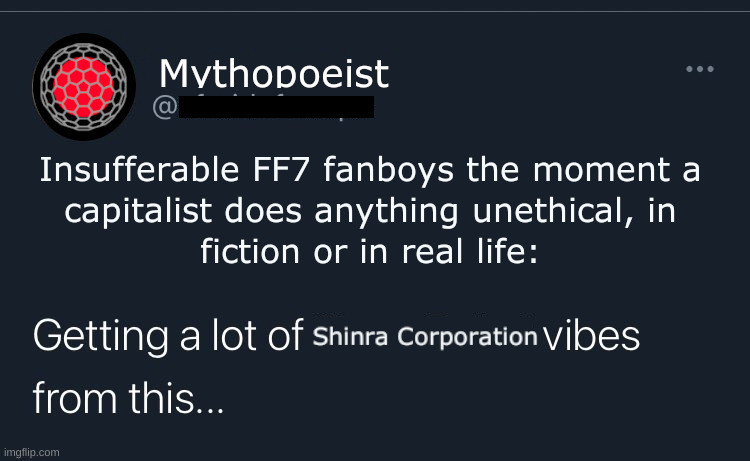This screenshot has height=461, width=750.
Task: Click the @ symbol before the handle
Action: coord(165,107)
